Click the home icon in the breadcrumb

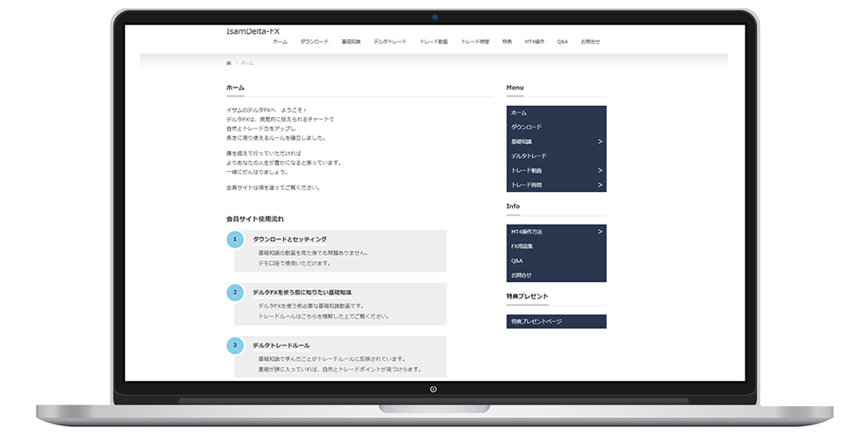[228, 63]
